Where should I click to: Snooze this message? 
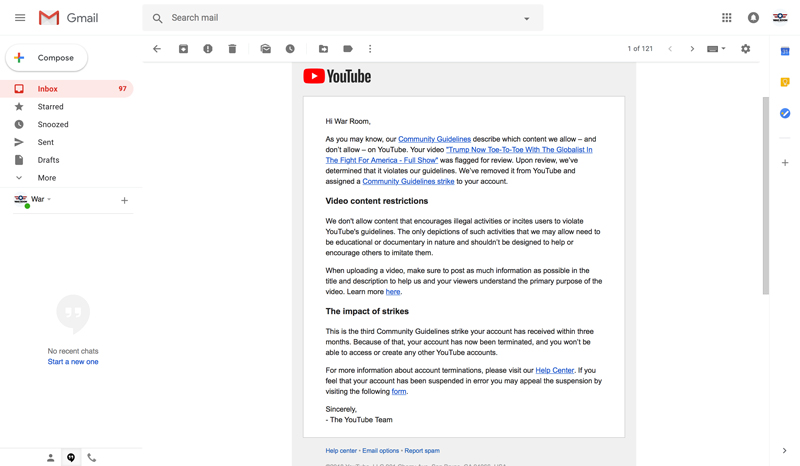[x=290, y=49]
